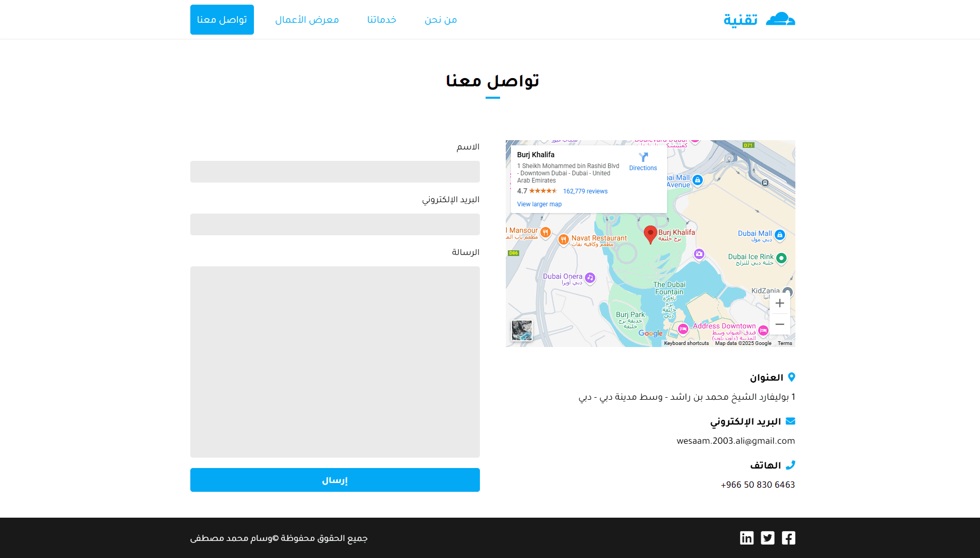Click the phone icon beside الهاتف
Image resolution: width=980 pixels, height=558 pixels.
[x=790, y=465]
